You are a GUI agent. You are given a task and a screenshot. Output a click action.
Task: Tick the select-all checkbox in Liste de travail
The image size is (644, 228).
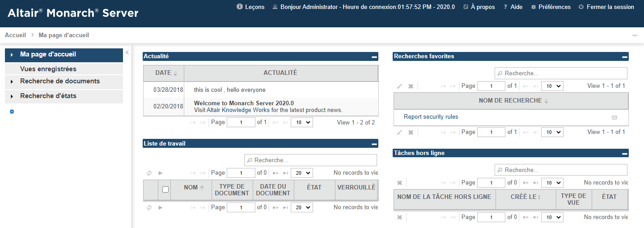coord(165,189)
